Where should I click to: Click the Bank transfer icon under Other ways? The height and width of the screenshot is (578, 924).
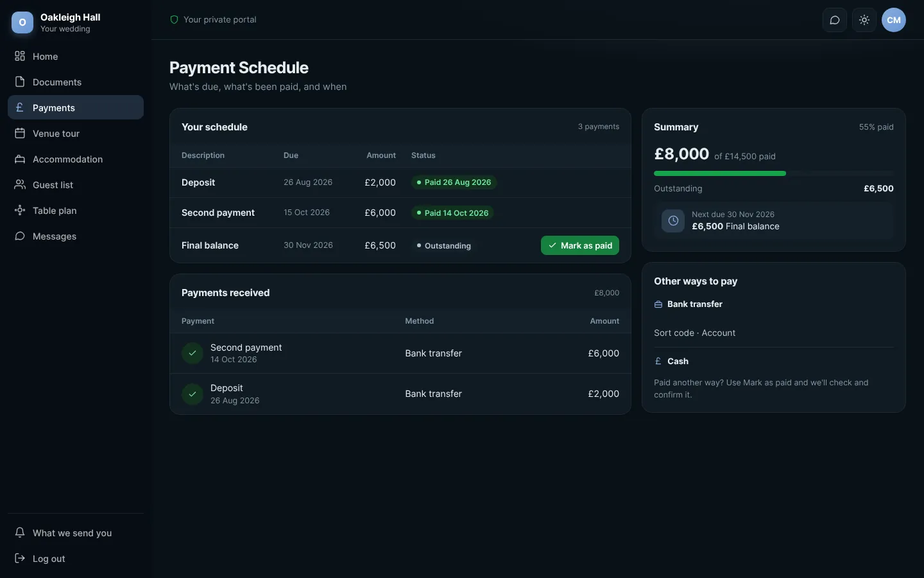tap(658, 304)
